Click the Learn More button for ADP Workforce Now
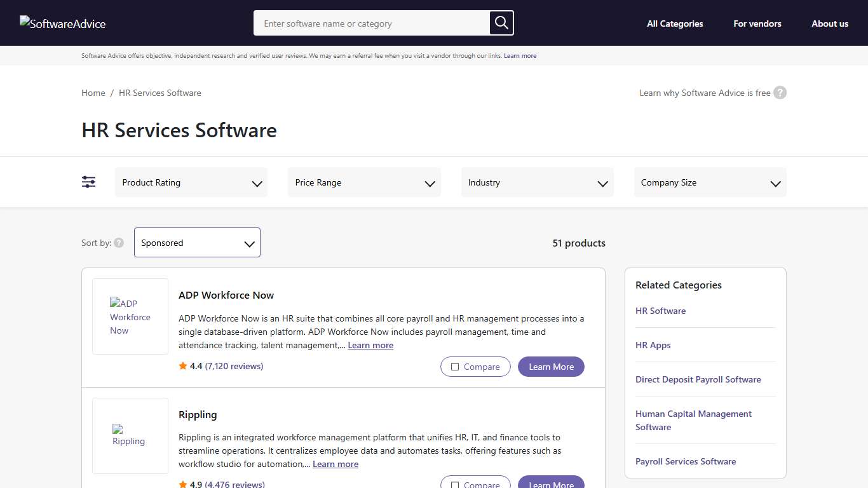868x488 pixels. 550,367
